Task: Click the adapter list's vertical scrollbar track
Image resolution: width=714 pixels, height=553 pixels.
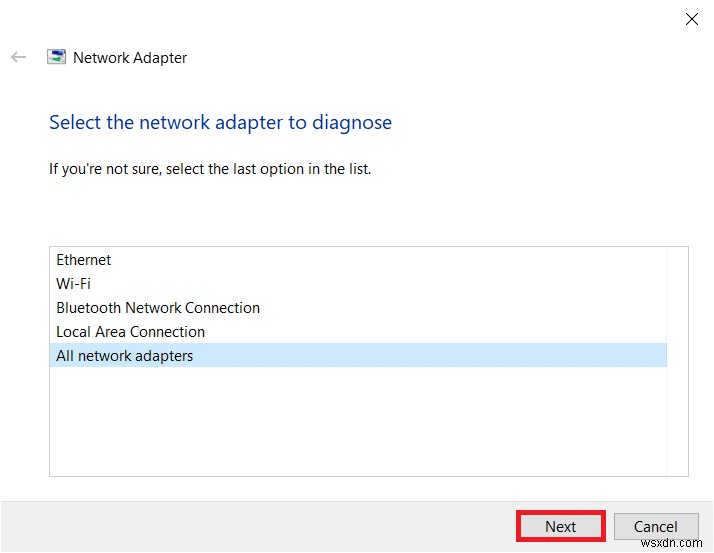Action: tap(677, 400)
